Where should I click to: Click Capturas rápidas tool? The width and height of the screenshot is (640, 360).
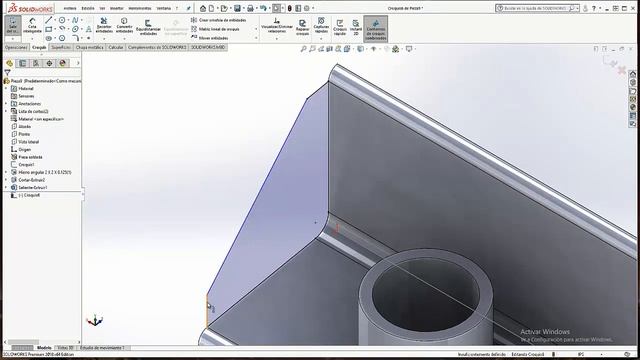[321, 25]
